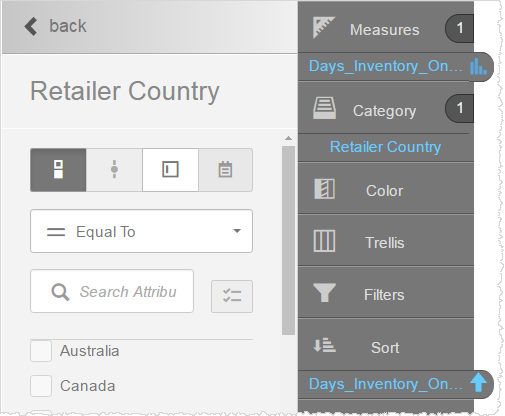Open the Trellis panel tab
The height and width of the screenshot is (416, 505).
tap(386, 242)
